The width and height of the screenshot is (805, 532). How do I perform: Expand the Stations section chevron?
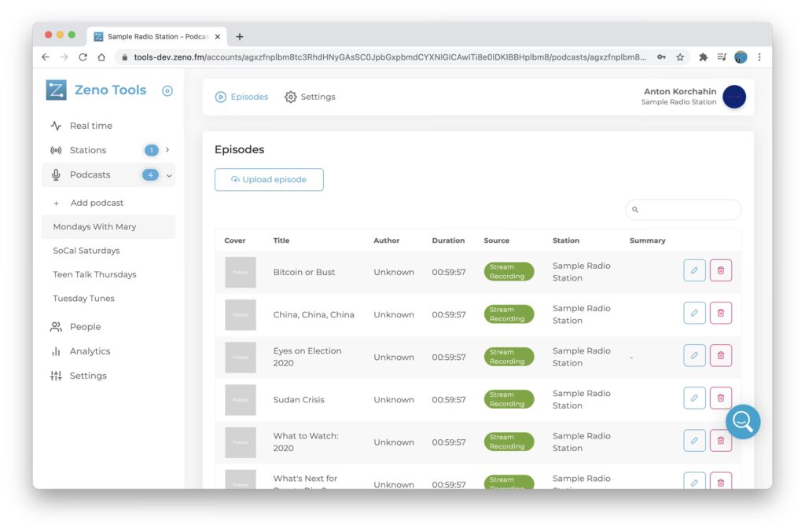coord(167,150)
